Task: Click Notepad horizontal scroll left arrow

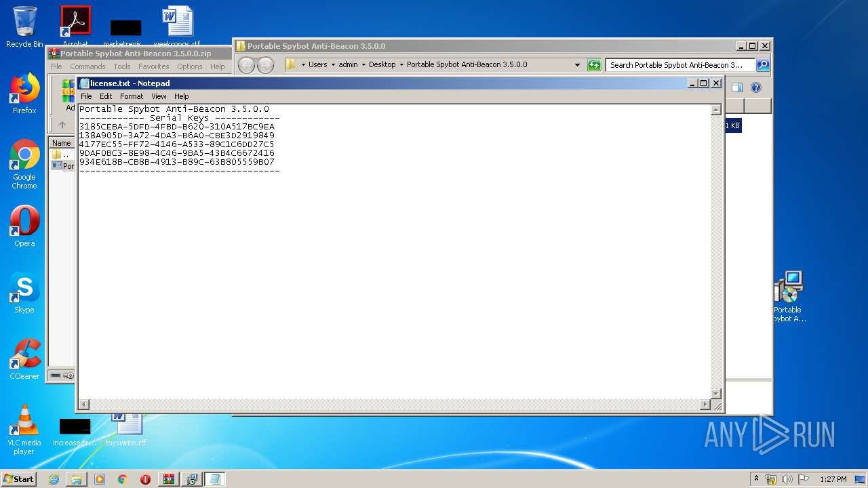Action: point(84,405)
